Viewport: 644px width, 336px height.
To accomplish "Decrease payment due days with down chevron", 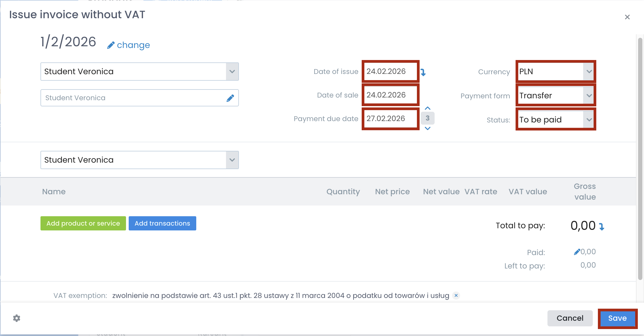I will coord(428,128).
